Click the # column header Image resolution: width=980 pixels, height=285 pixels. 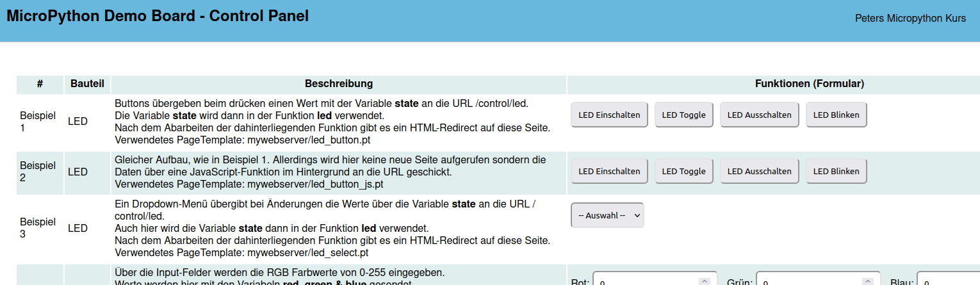[x=40, y=84]
